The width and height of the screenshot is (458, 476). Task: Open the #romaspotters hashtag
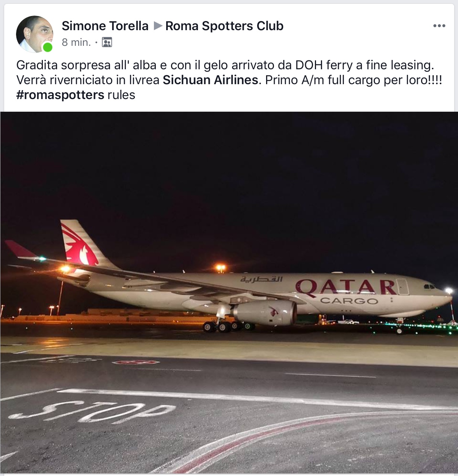pos(60,95)
